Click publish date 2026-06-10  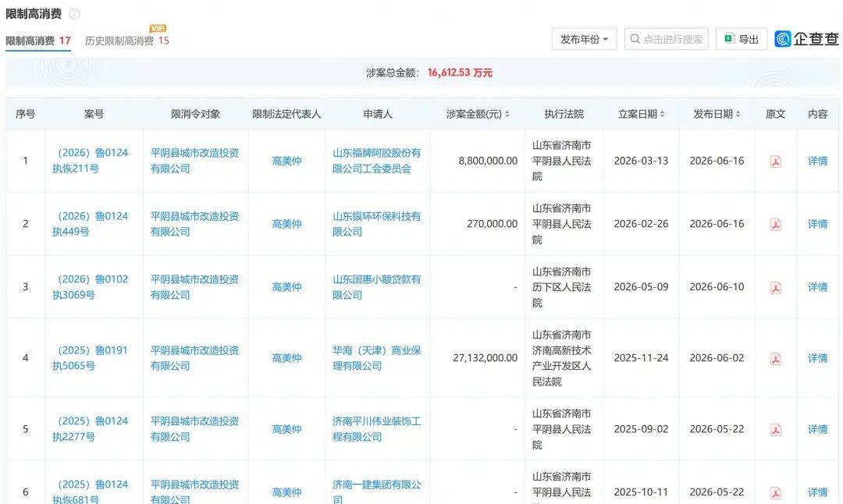pyautogui.click(x=717, y=287)
